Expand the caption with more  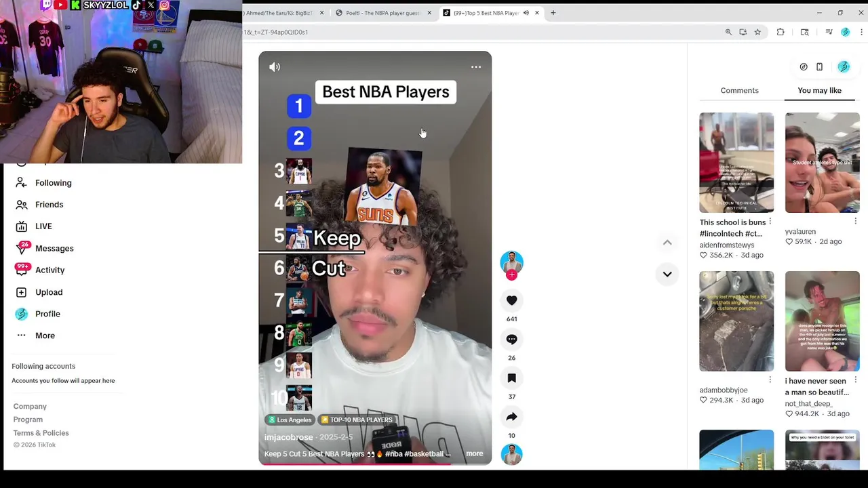pyautogui.click(x=475, y=453)
